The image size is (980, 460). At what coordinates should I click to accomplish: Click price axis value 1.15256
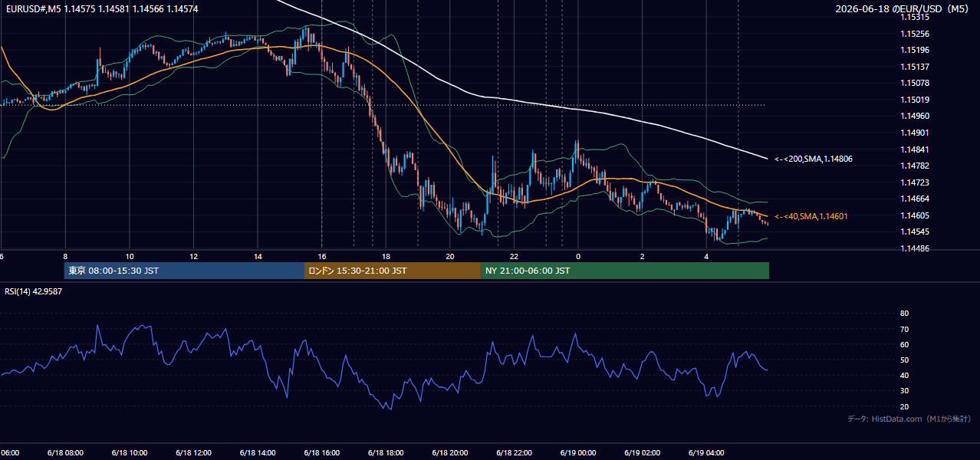915,34
